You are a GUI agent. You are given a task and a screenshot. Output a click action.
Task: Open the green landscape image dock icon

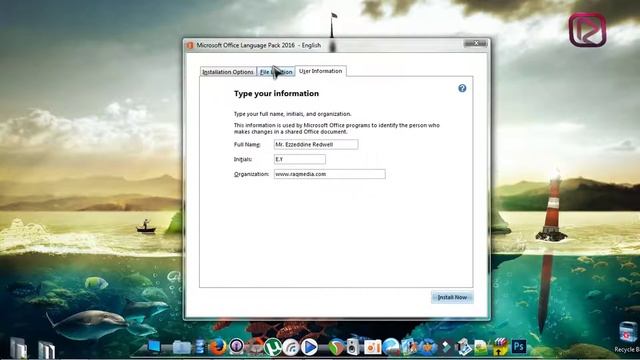pyautogui.click(x=481, y=348)
